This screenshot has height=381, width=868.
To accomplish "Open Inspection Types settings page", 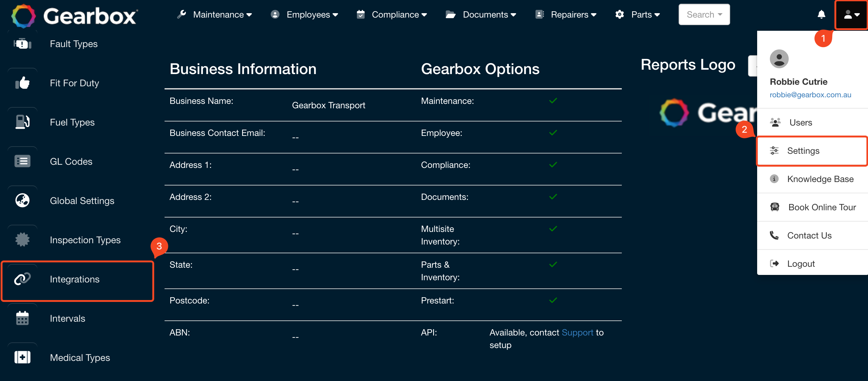I will coord(85,239).
